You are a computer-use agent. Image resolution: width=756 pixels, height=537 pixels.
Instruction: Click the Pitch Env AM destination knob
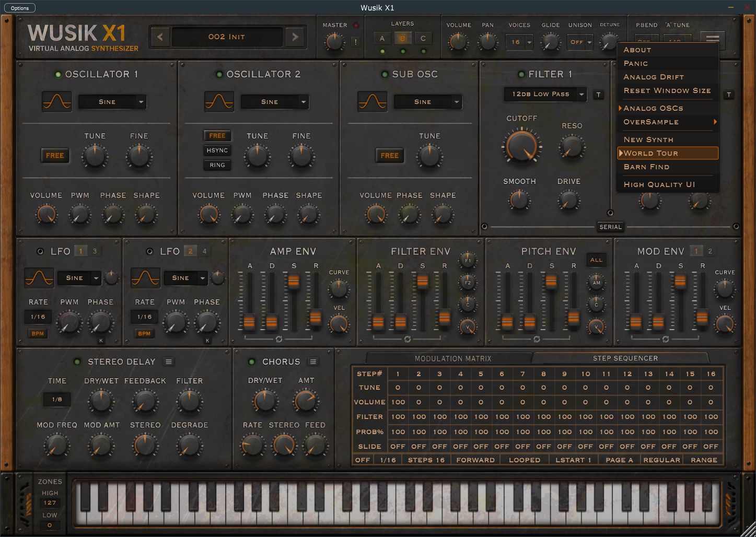point(596,283)
